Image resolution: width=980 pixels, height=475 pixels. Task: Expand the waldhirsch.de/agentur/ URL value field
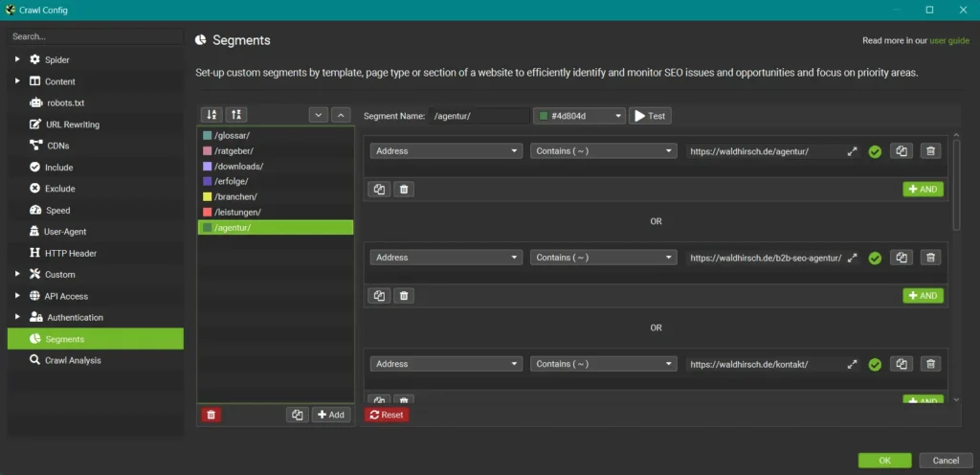click(x=852, y=151)
